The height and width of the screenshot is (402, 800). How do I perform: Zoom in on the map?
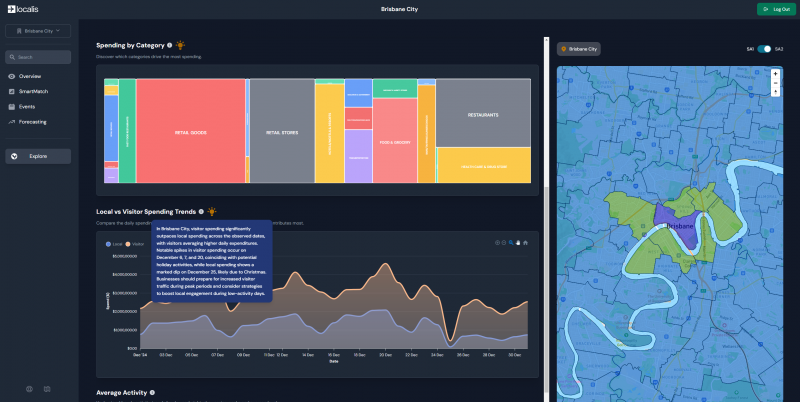(776, 73)
